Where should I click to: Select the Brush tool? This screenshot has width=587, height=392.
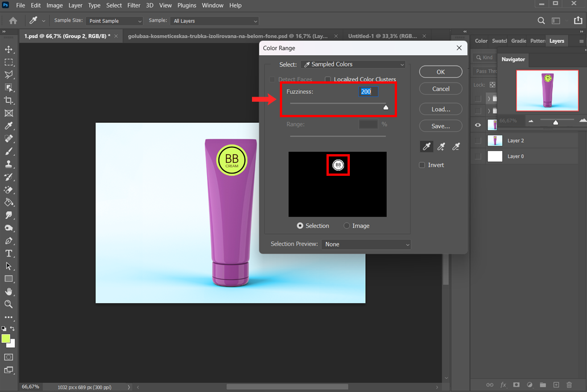tap(9, 151)
